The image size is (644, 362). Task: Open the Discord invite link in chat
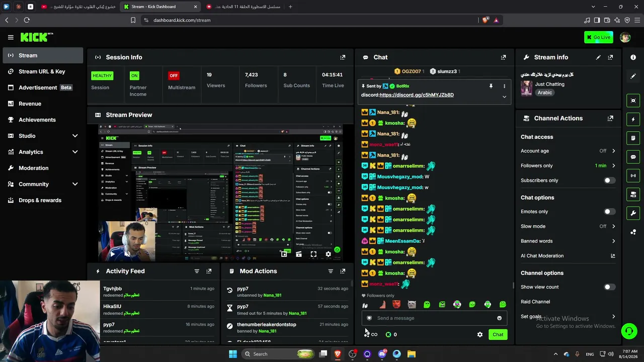pos(417,95)
